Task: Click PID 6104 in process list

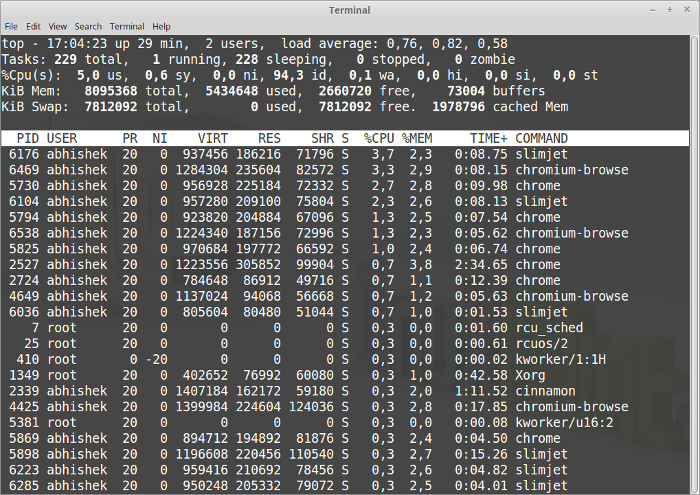Action: tap(24, 201)
